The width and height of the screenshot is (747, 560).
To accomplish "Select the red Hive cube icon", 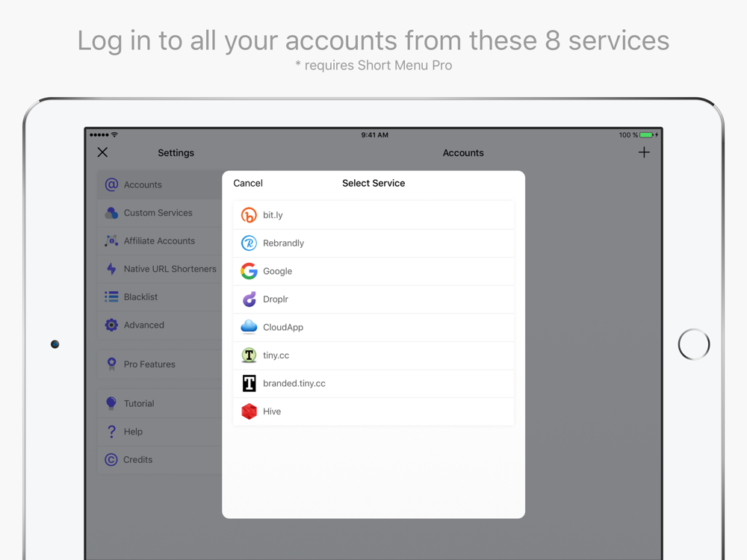I will (x=249, y=411).
